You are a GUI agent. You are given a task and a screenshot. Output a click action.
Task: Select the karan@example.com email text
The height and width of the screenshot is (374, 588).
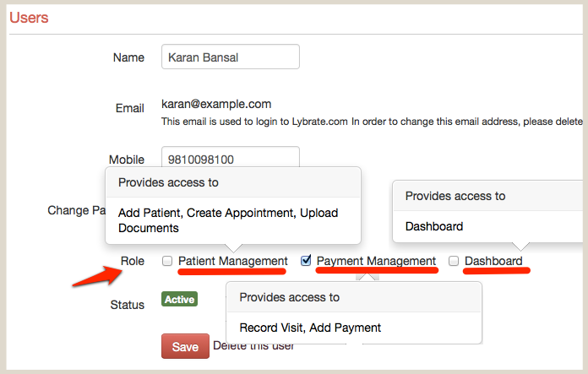pos(216,104)
